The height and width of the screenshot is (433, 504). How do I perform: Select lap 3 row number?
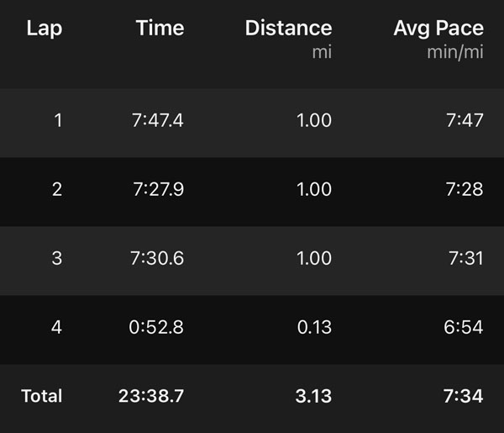[x=57, y=258]
